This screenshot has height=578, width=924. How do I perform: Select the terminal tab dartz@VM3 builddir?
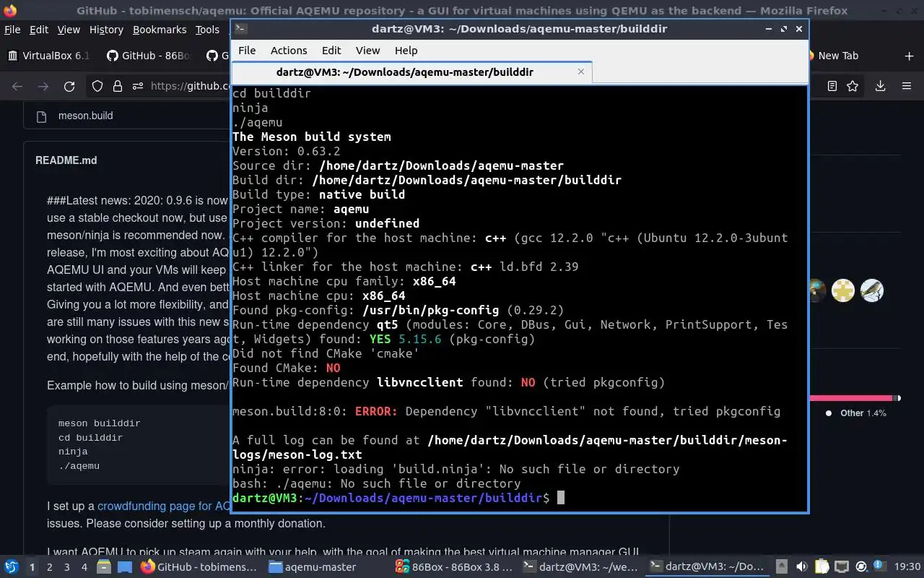point(411,72)
